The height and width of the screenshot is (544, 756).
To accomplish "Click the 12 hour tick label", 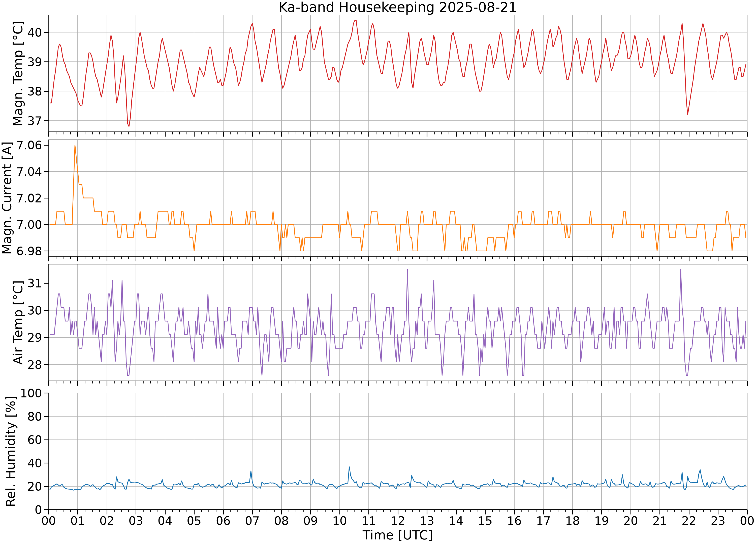I will [x=397, y=521].
